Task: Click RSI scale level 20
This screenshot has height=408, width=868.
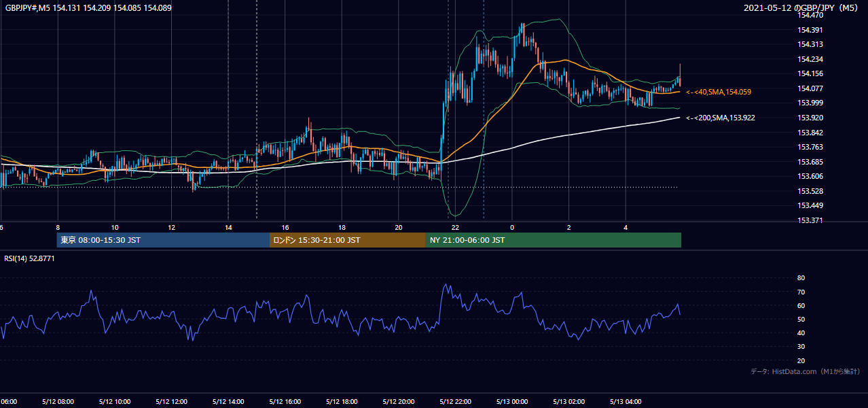Action: (x=801, y=360)
